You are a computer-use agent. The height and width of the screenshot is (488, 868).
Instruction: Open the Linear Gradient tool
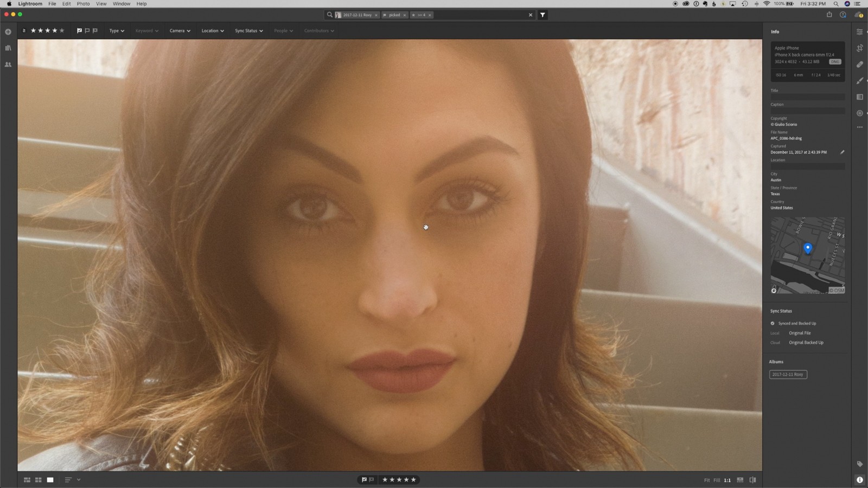pos(860,97)
